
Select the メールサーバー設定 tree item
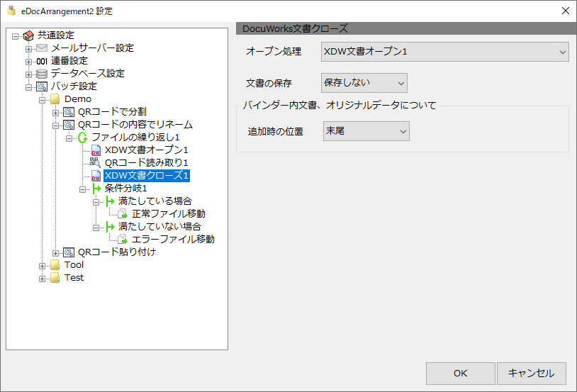click(92, 48)
